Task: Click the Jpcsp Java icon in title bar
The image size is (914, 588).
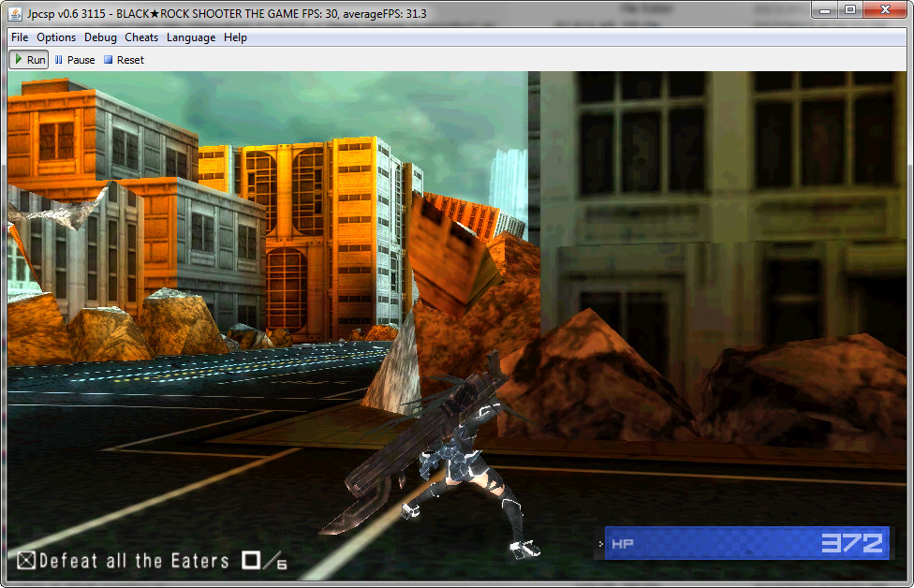Action: point(15,13)
